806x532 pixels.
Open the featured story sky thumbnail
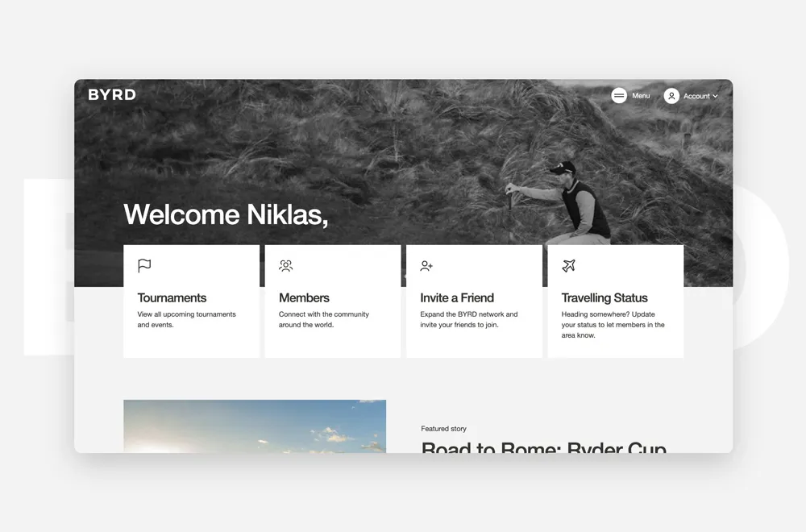pos(255,426)
